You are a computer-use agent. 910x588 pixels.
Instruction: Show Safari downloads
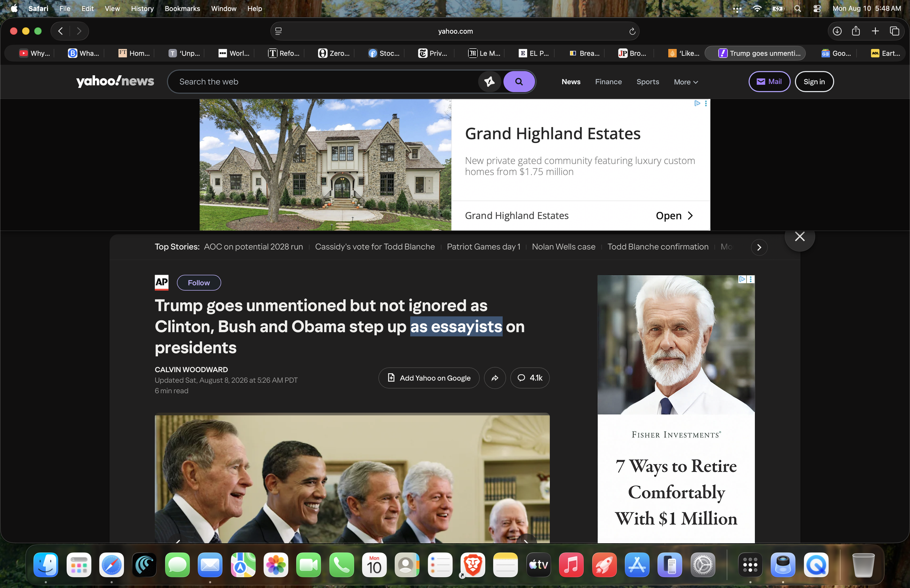[837, 31]
